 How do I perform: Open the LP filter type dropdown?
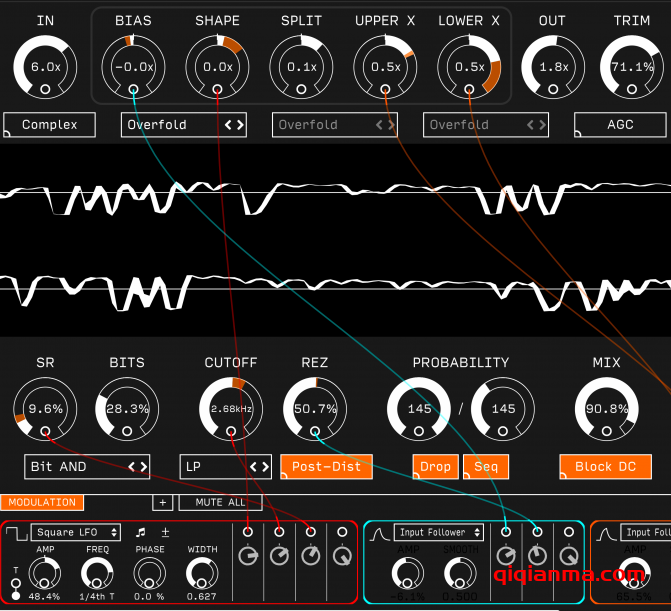225,466
